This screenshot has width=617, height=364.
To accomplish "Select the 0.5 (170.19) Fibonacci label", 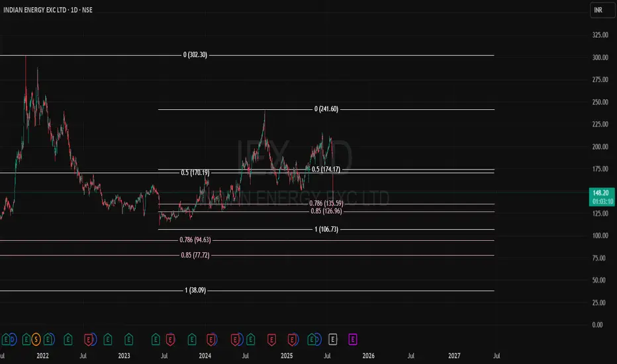I will (195, 172).
